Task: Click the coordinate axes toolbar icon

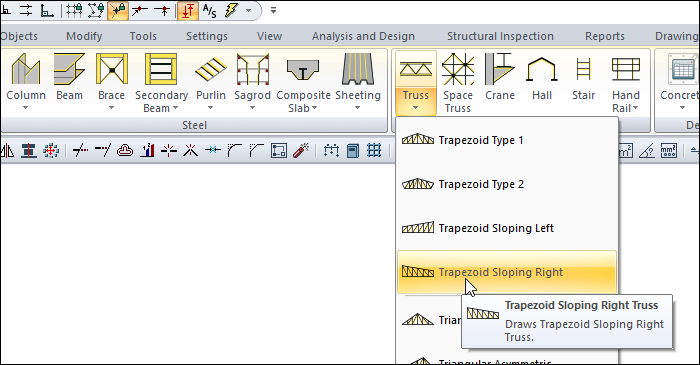Action: point(46,10)
